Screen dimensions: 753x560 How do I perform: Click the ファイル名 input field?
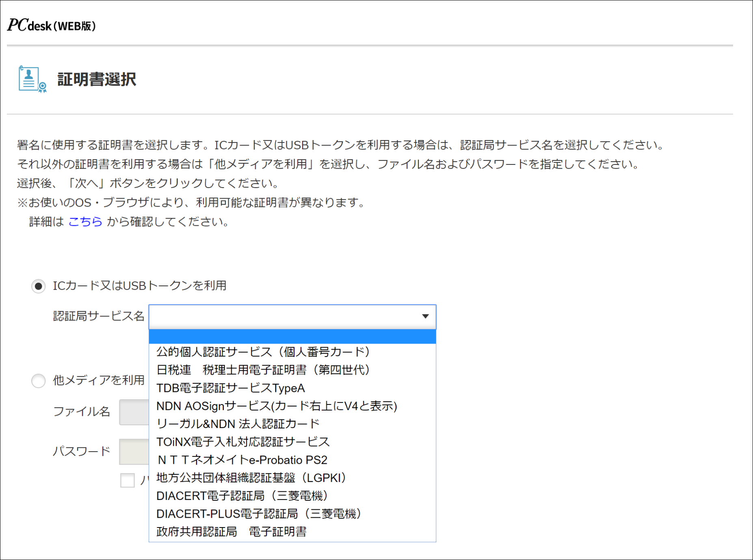(134, 412)
